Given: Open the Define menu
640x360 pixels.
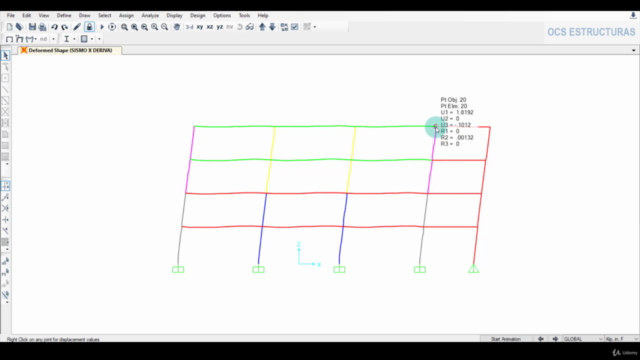Looking at the screenshot, I should tap(64, 16).
